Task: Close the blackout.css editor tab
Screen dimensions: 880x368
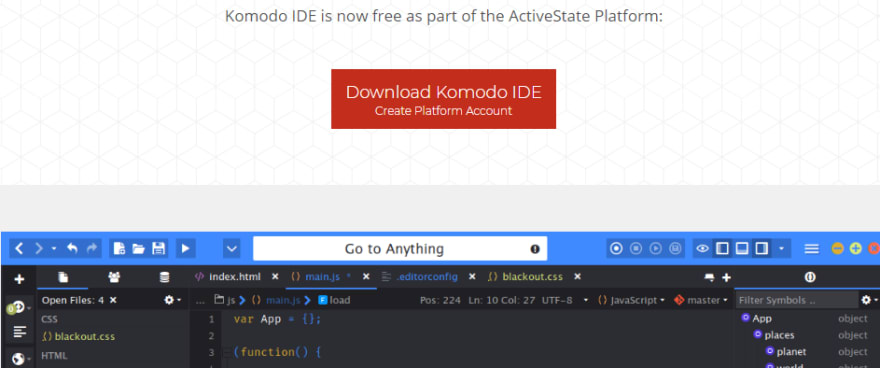Action: (577, 277)
